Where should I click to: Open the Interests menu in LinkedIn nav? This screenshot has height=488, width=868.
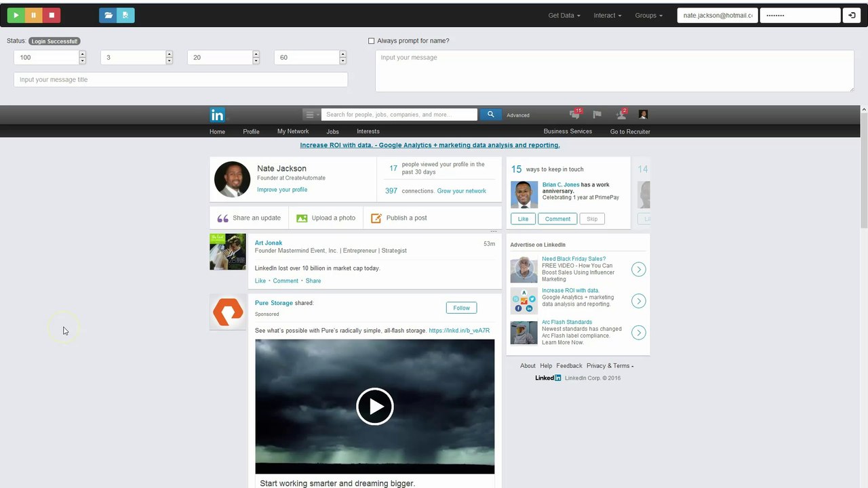click(368, 131)
